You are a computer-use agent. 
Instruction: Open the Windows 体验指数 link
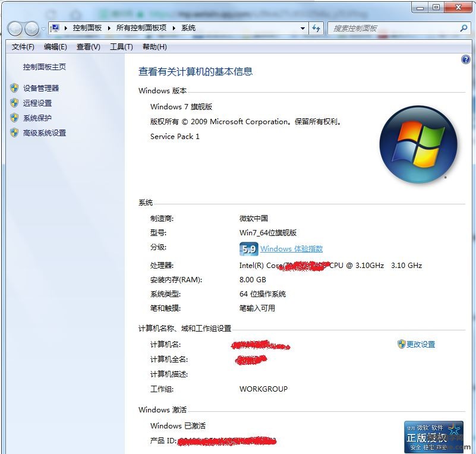point(291,249)
